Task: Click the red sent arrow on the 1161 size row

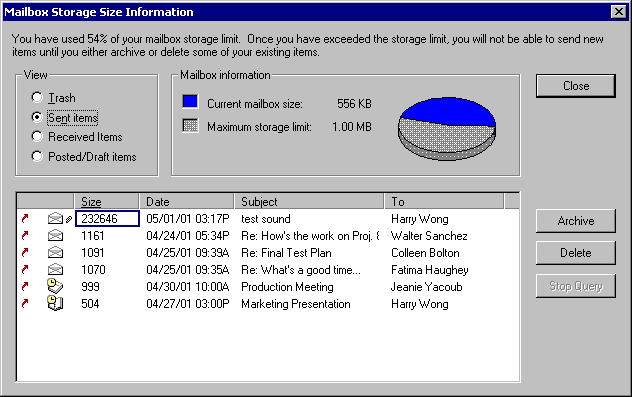Action: point(25,236)
